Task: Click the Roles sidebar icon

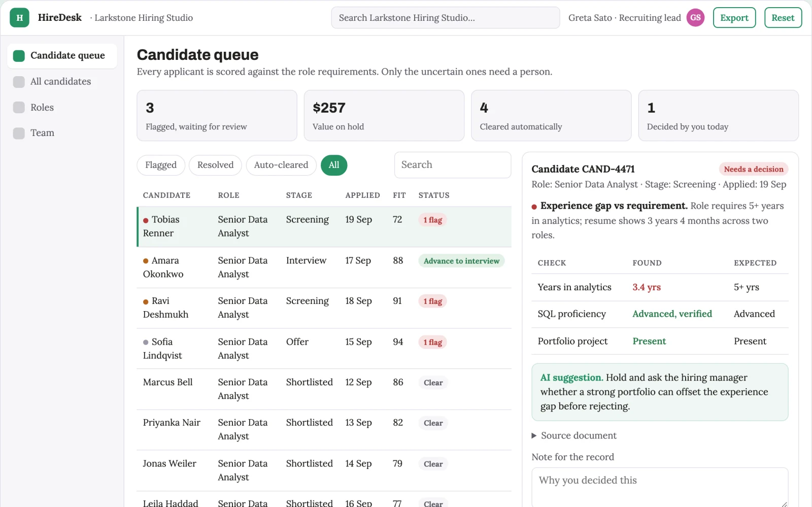Action: pos(19,108)
